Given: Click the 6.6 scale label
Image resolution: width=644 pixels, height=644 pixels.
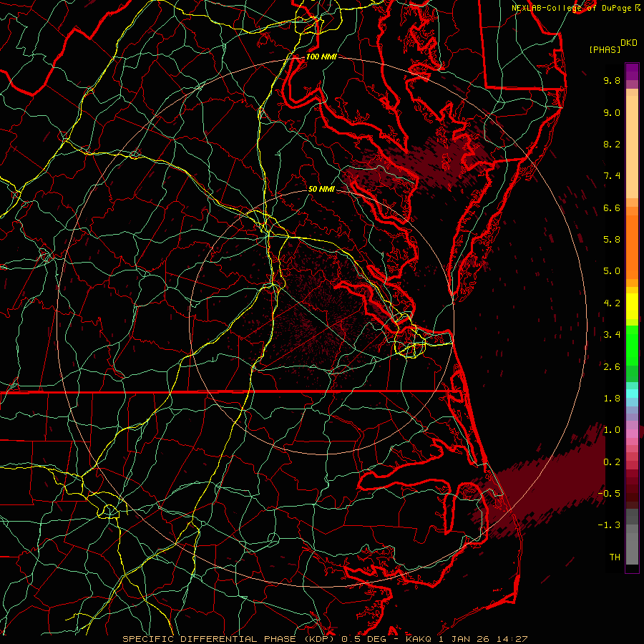Looking at the screenshot, I should [612, 208].
